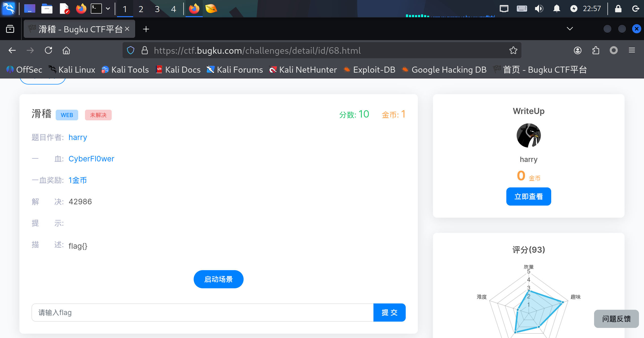Open the network connection tray icon
Image resolution: width=644 pixels, height=338 pixels.
[x=504, y=9]
